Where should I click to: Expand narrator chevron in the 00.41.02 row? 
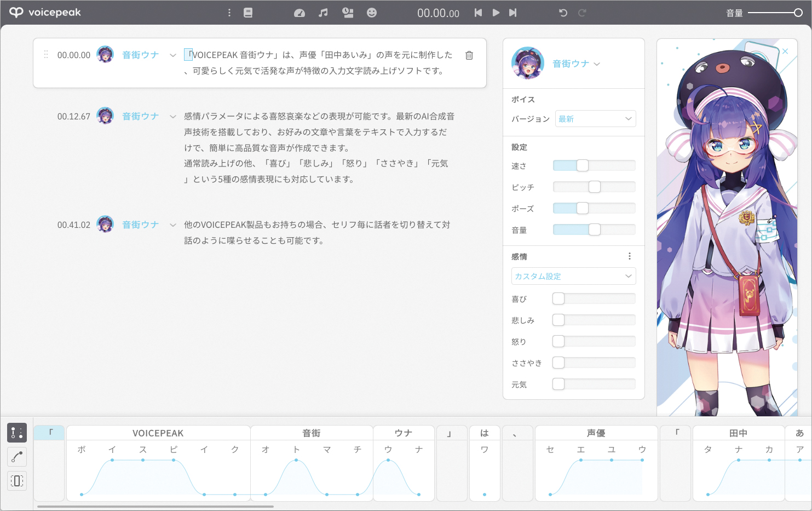(x=173, y=225)
